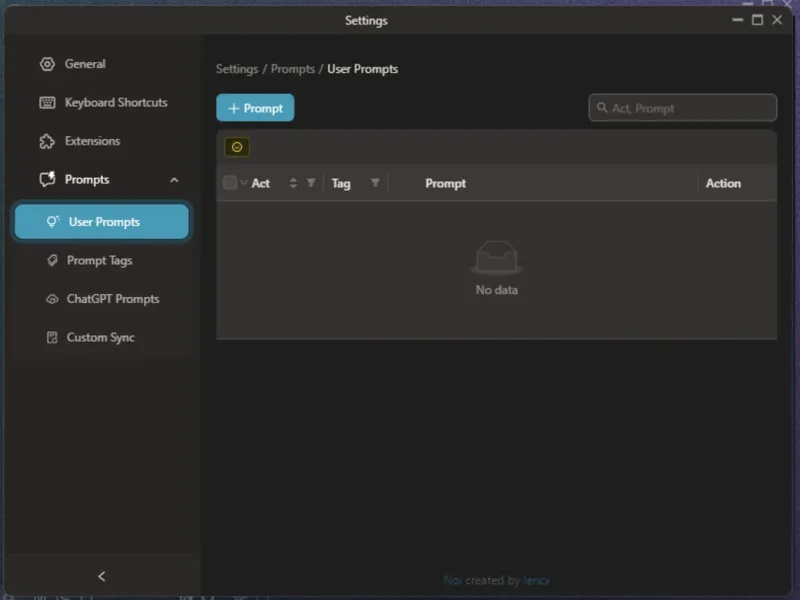Click the search magnifier icon

coord(602,108)
